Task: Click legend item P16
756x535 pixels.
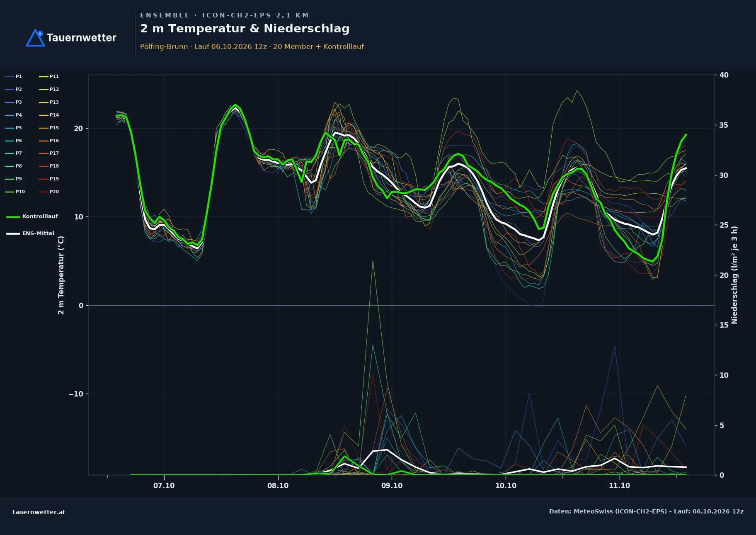Action: pyautogui.click(x=49, y=141)
